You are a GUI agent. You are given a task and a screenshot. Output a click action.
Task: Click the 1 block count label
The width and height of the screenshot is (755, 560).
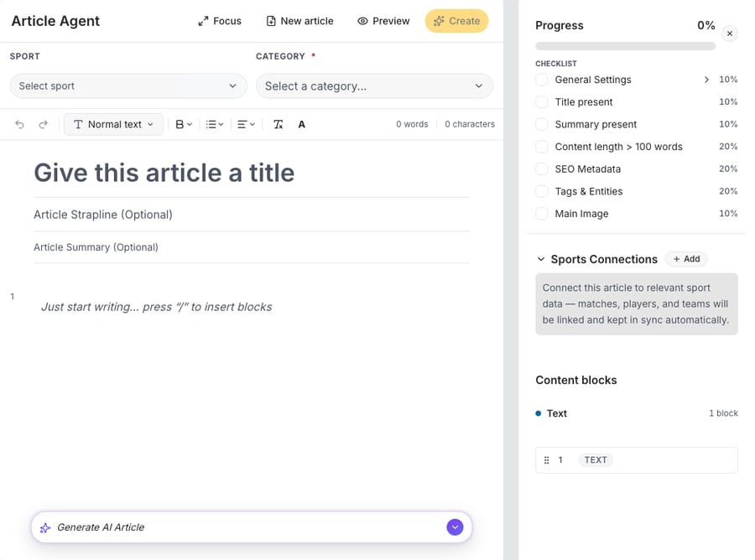pyautogui.click(x=723, y=413)
